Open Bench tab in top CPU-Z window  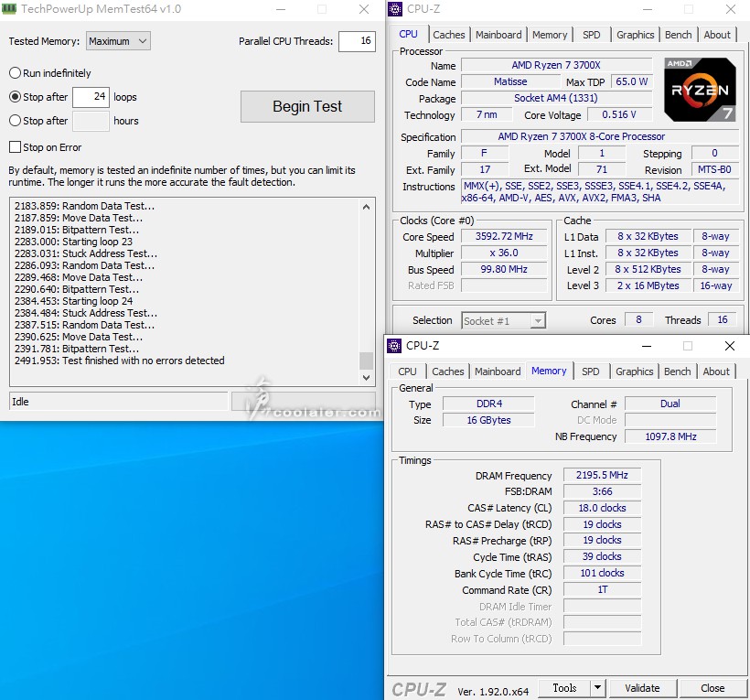679,35
